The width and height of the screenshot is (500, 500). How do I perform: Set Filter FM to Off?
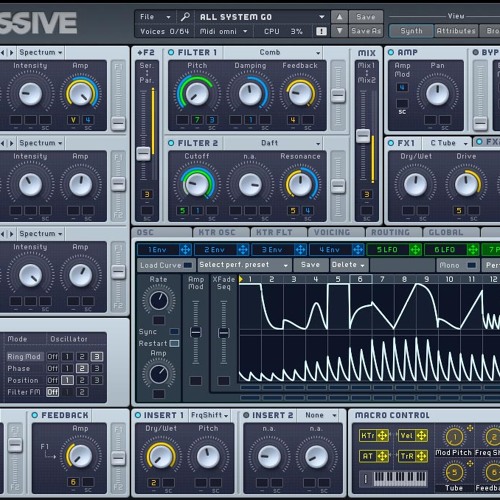pos(52,392)
